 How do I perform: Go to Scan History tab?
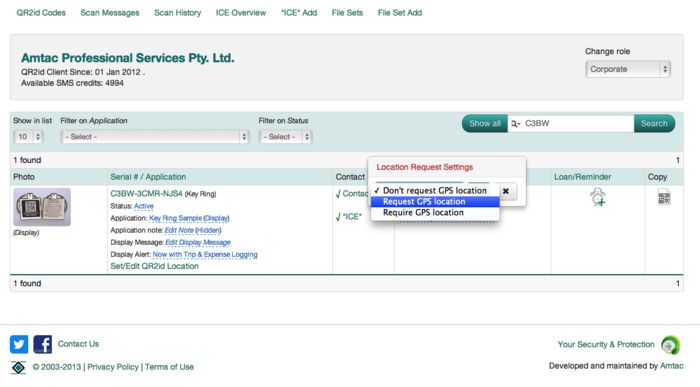pyautogui.click(x=178, y=13)
